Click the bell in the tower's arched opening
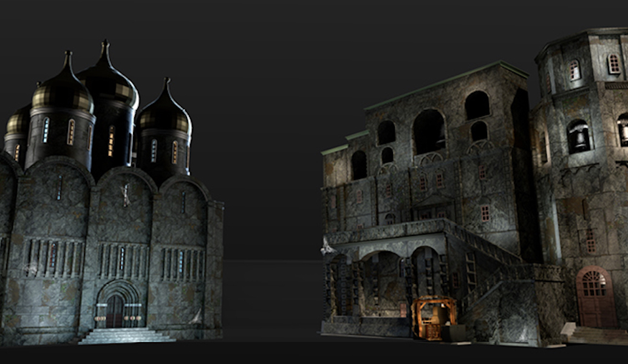 (579, 139)
